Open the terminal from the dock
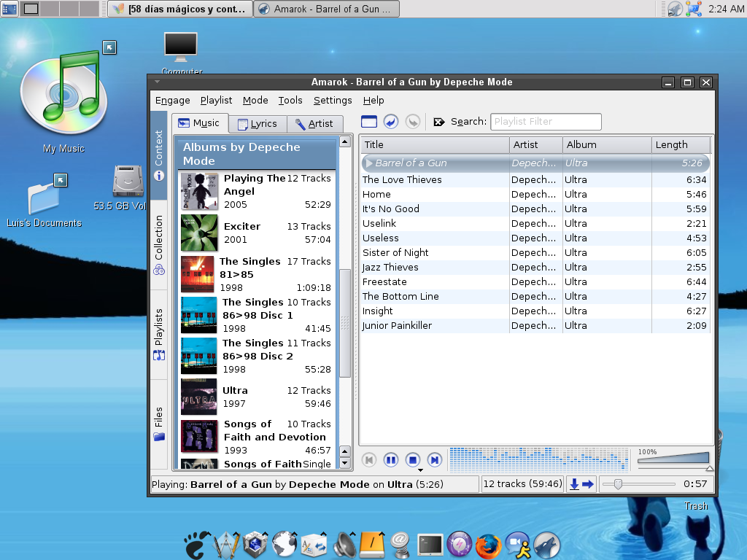 pos(430,545)
